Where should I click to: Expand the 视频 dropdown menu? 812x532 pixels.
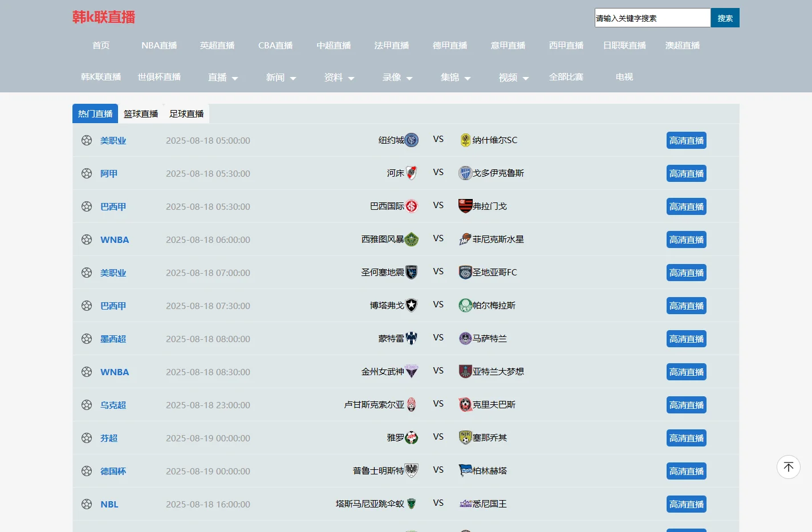point(514,78)
